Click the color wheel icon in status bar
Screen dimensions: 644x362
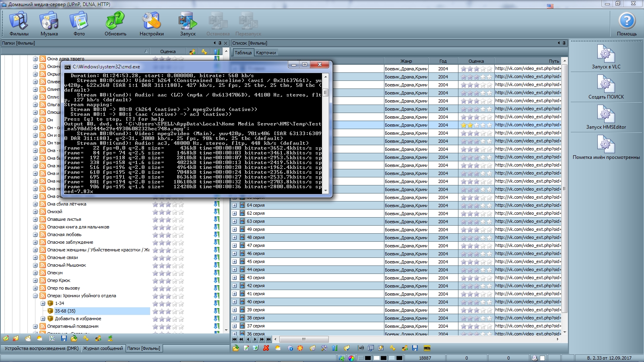click(x=351, y=358)
